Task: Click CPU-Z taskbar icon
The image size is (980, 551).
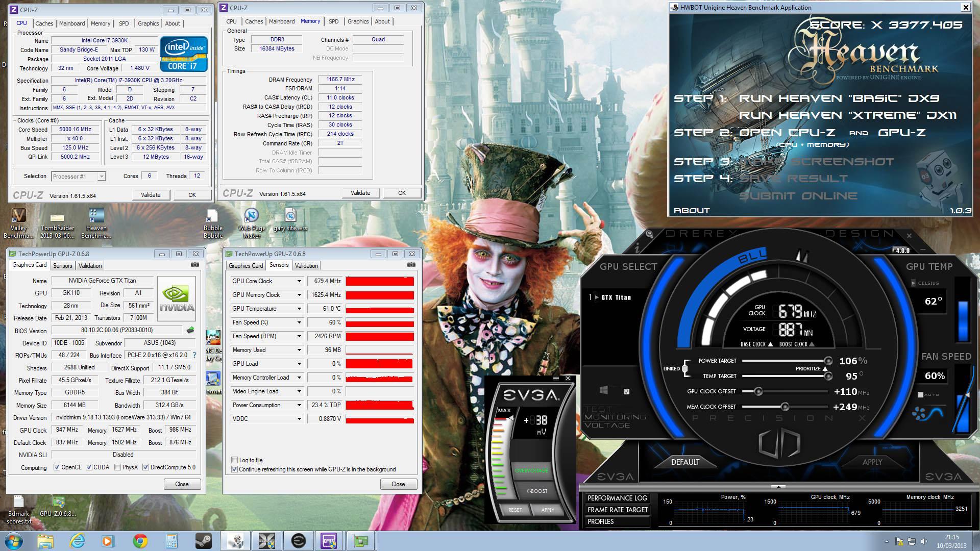Action: 329,541
